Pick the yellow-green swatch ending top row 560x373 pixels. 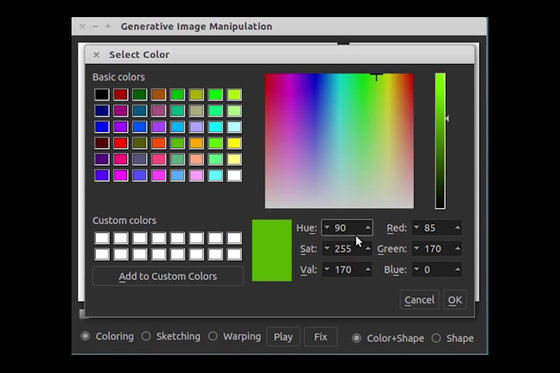coord(234,94)
